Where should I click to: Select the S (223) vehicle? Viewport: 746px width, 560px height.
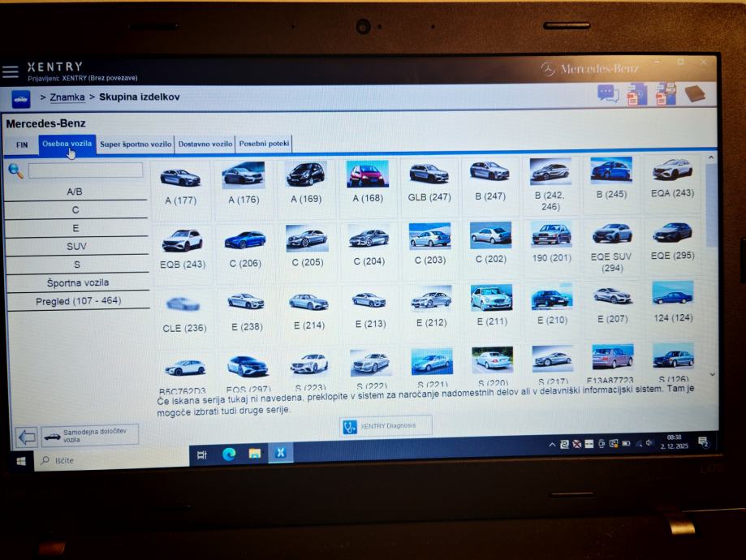[x=310, y=373]
